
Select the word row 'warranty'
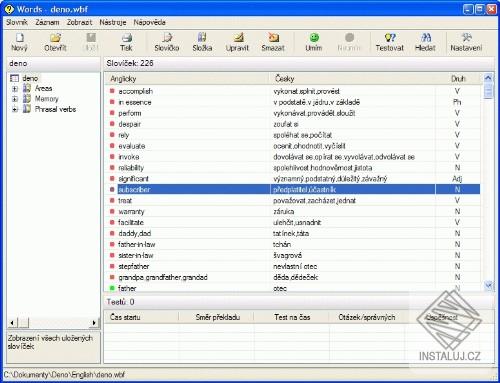(293, 211)
